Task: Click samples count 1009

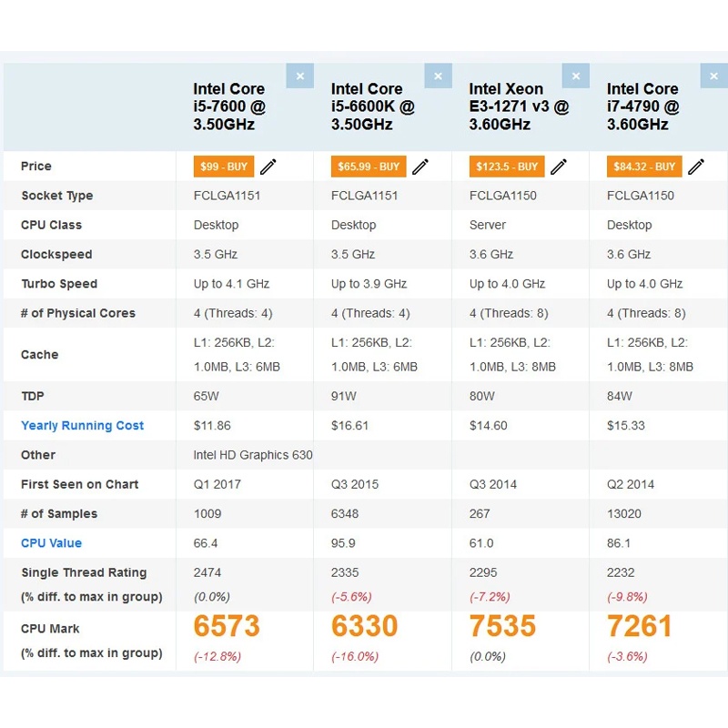Action: point(207,514)
